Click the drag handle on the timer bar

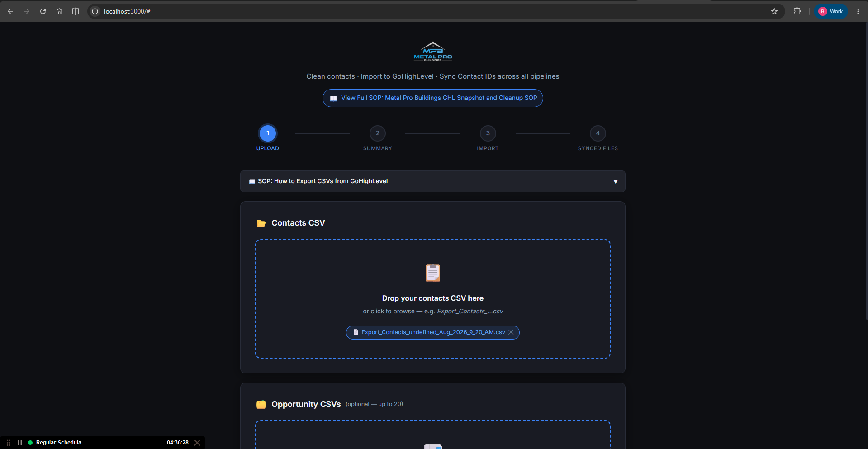pyautogui.click(x=9, y=443)
